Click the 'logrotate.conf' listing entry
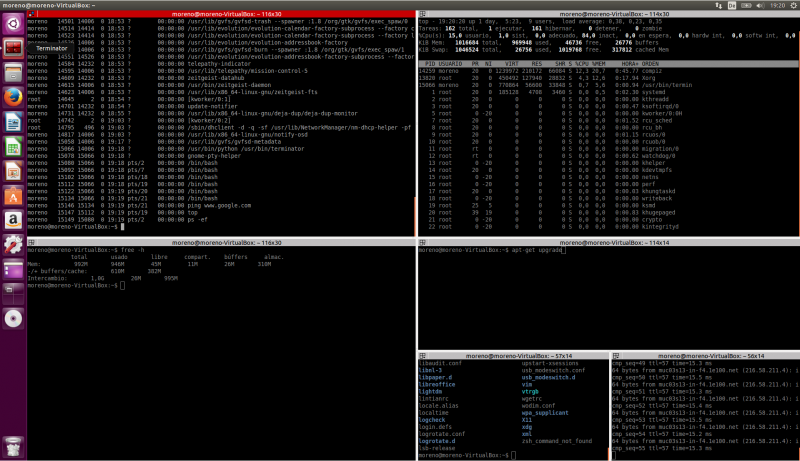 (x=442, y=434)
